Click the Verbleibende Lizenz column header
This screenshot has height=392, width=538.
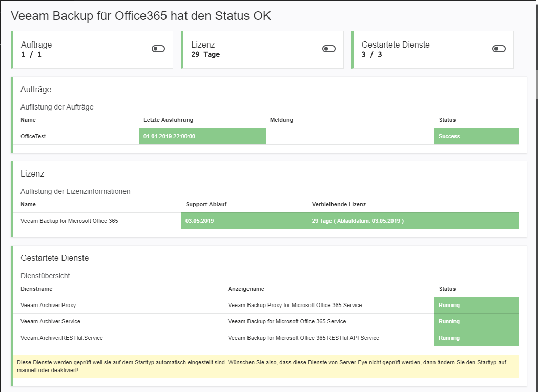(x=339, y=204)
